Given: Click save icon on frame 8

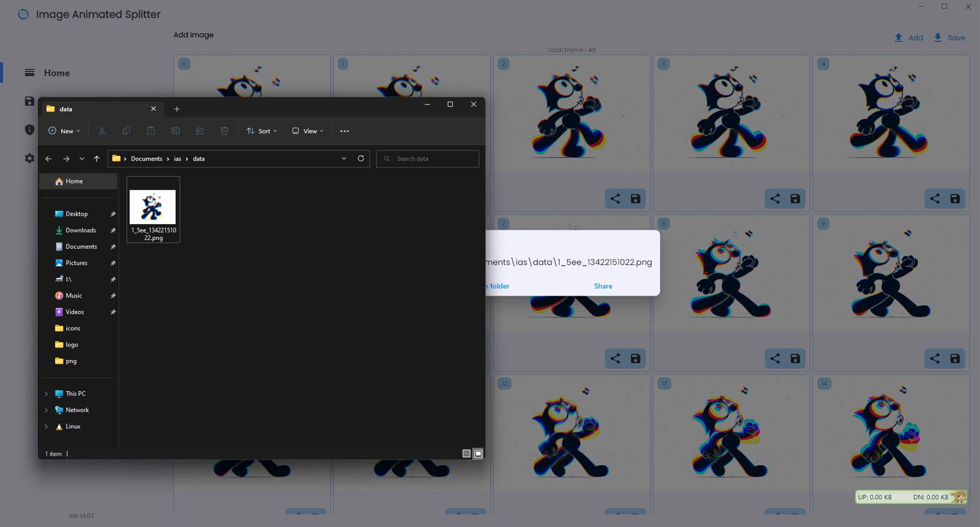Looking at the screenshot, I should [x=795, y=359].
